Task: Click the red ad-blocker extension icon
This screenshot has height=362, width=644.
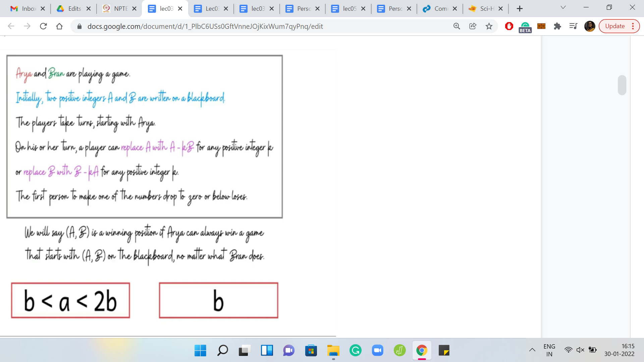Action: [509, 26]
